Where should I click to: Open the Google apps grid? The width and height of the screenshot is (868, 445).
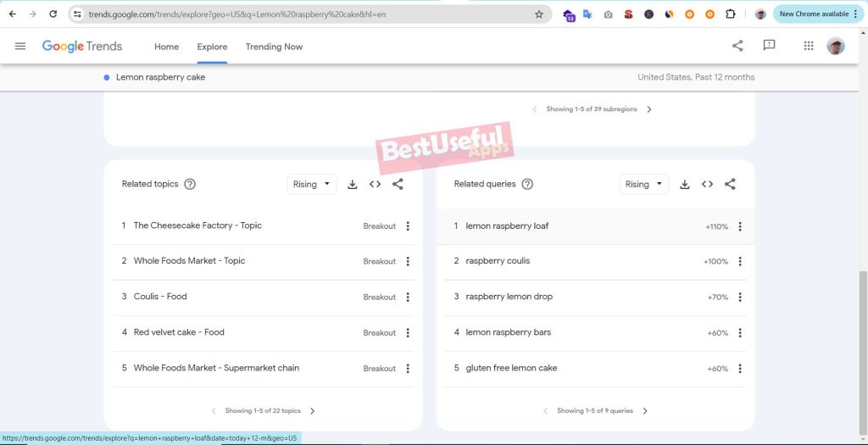pyautogui.click(x=809, y=46)
